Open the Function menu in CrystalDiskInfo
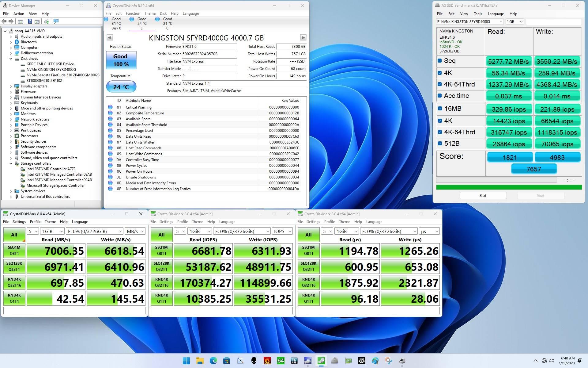This screenshot has height=368, width=588. [x=133, y=13]
